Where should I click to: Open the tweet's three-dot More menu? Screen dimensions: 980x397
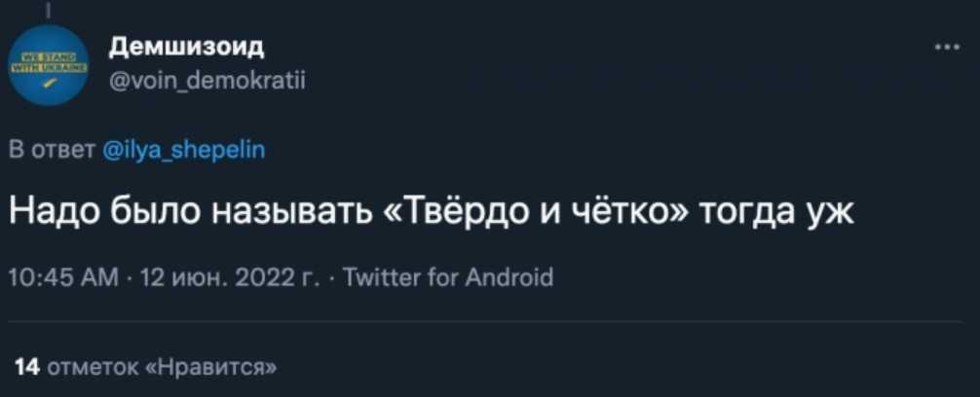tap(944, 47)
